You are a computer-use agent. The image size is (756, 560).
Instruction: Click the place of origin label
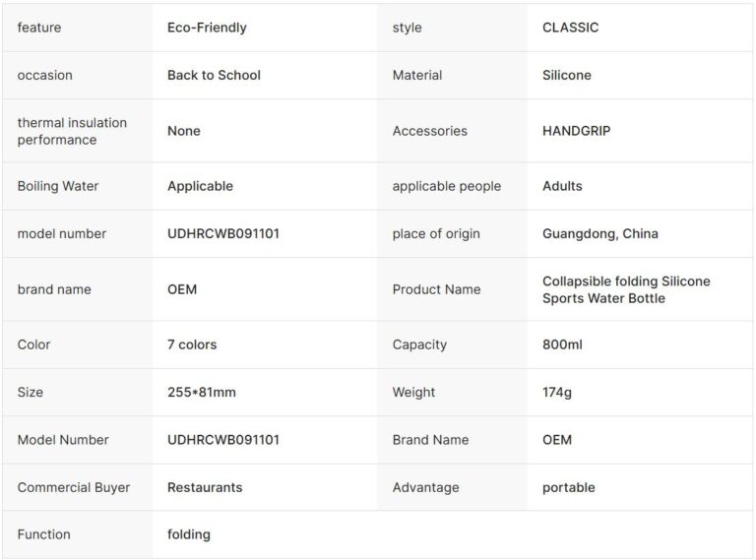pos(436,233)
